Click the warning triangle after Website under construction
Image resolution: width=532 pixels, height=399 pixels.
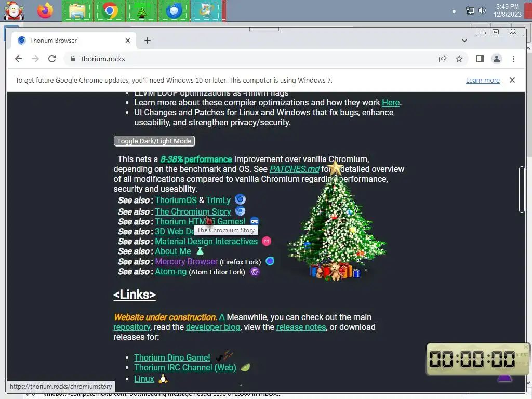(x=221, y=317)
